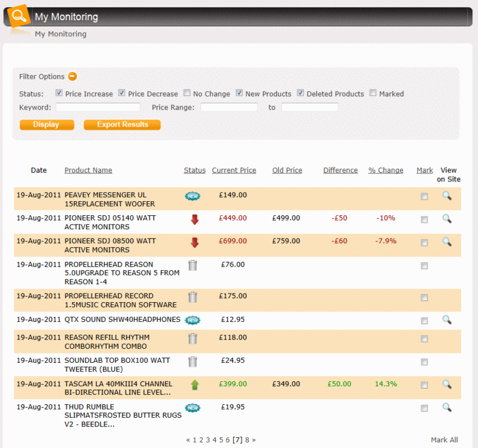Click the deleted trash icon for PROPELLERHEAD REASON 5.0
This screenshot has width=478, height=448.
pyautogui.click(x=193, y=265)
